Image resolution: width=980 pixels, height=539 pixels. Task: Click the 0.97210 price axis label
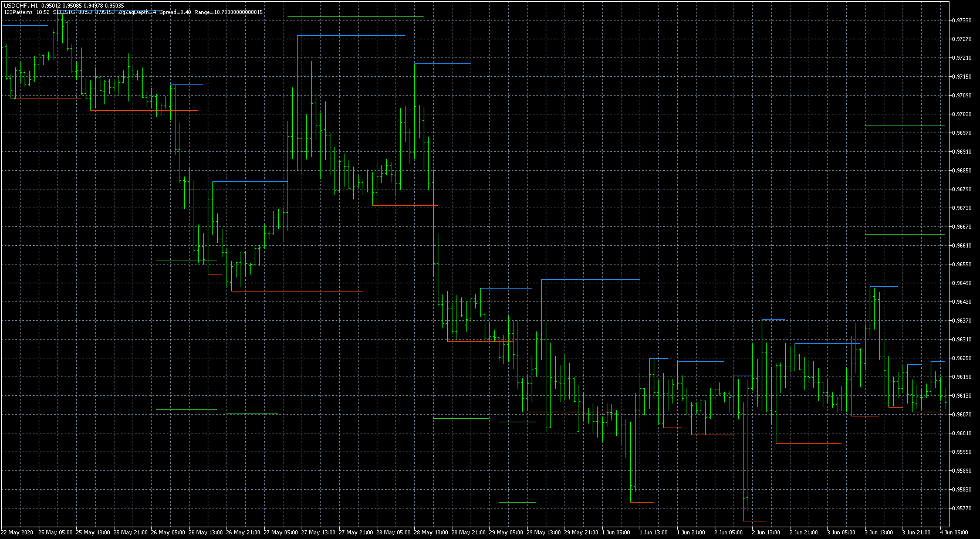(963, 58)
